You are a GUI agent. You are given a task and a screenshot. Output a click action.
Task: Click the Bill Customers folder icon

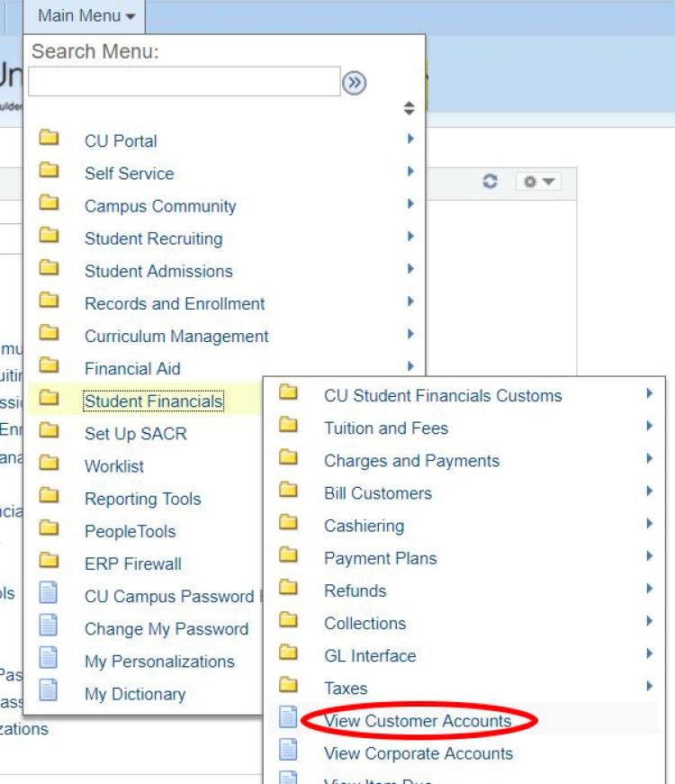pyautogui.click(x=289, y=490)
